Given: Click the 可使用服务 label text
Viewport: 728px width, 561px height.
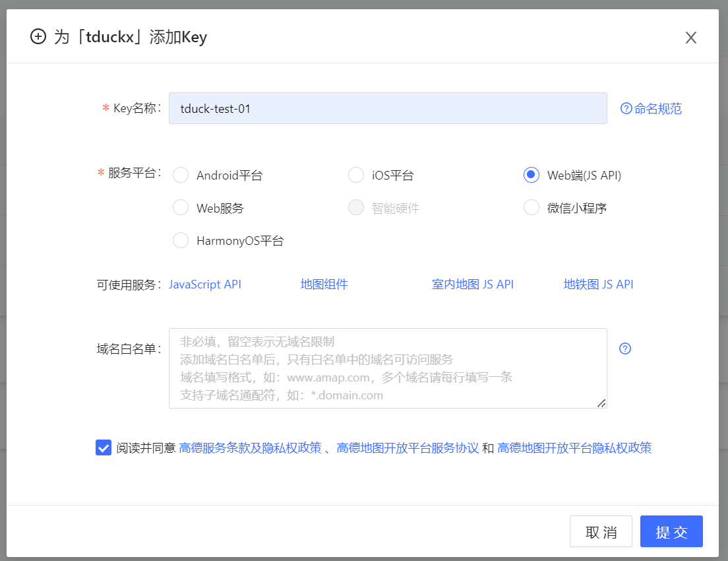Looking at the screenshot, I should 129,284.
